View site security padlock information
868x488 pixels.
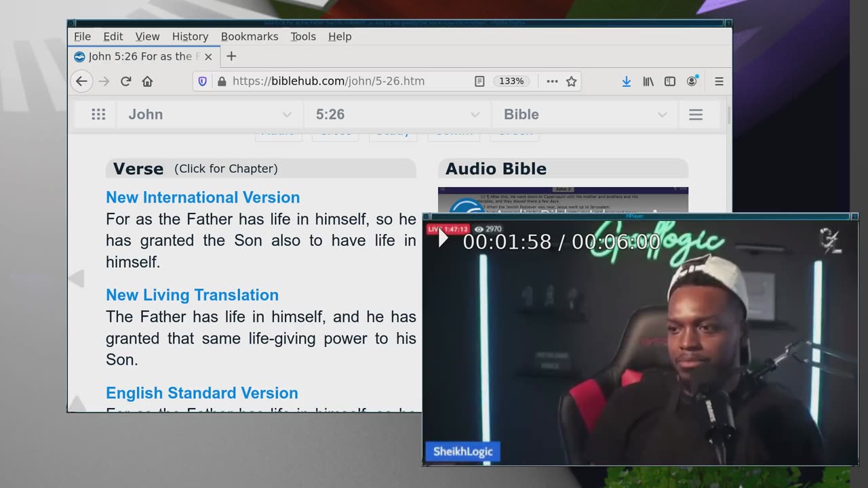tap(221, 81)
